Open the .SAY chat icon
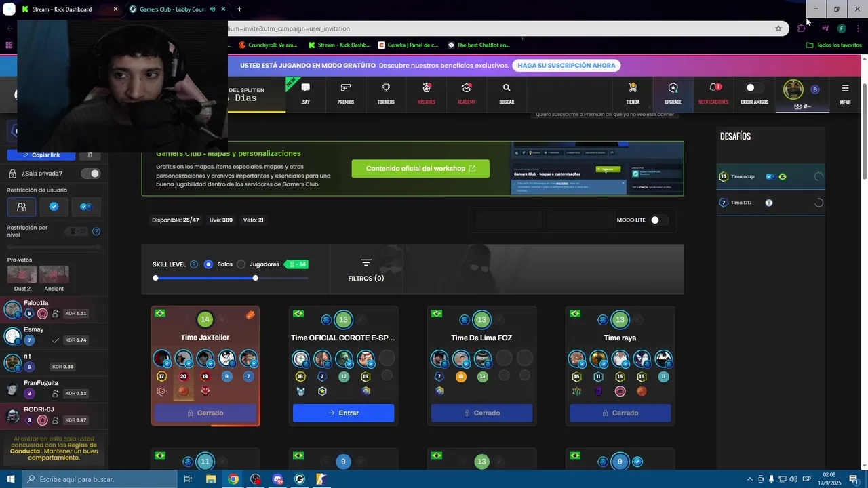Screen dimensions: 868x488 point(305,88)
